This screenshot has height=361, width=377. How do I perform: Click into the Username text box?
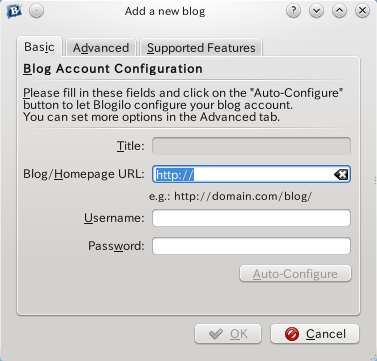[251, 218]
